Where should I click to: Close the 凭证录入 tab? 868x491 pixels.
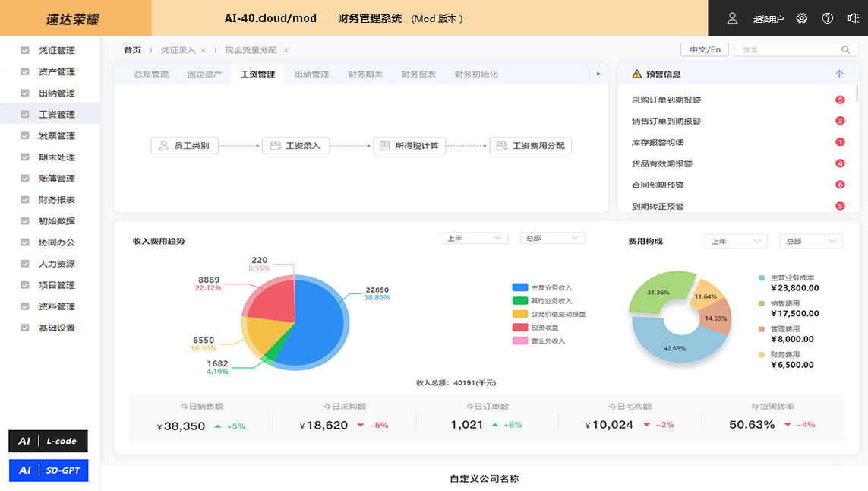pyautogui.click(x=204, y=50)
